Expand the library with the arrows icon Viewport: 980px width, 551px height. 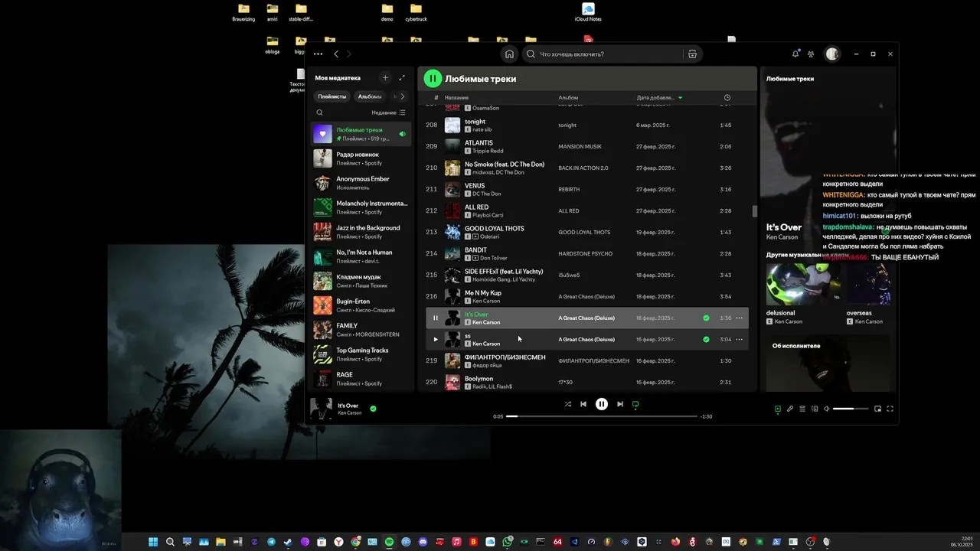pyautogui.click(x=402, y=78)
